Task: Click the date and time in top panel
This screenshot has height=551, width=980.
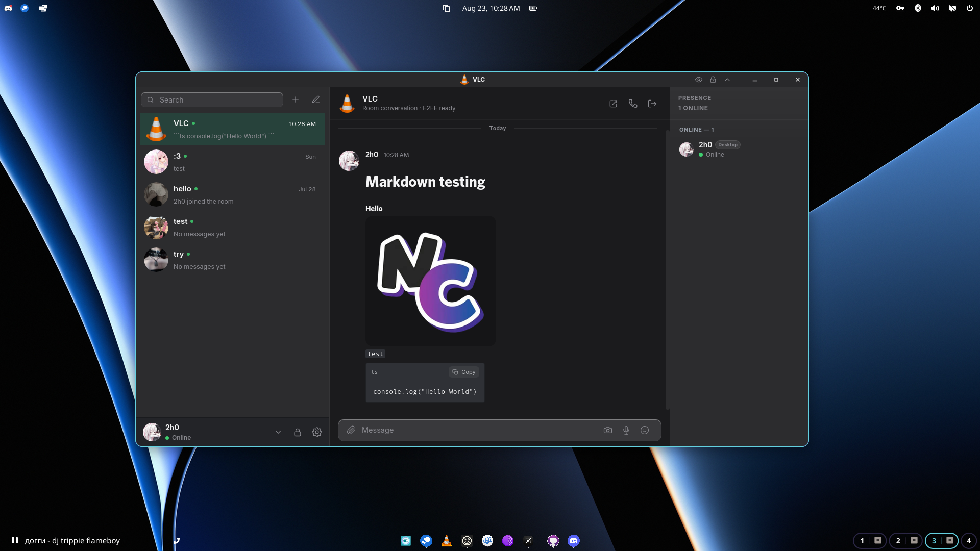Action: (491, 8)
